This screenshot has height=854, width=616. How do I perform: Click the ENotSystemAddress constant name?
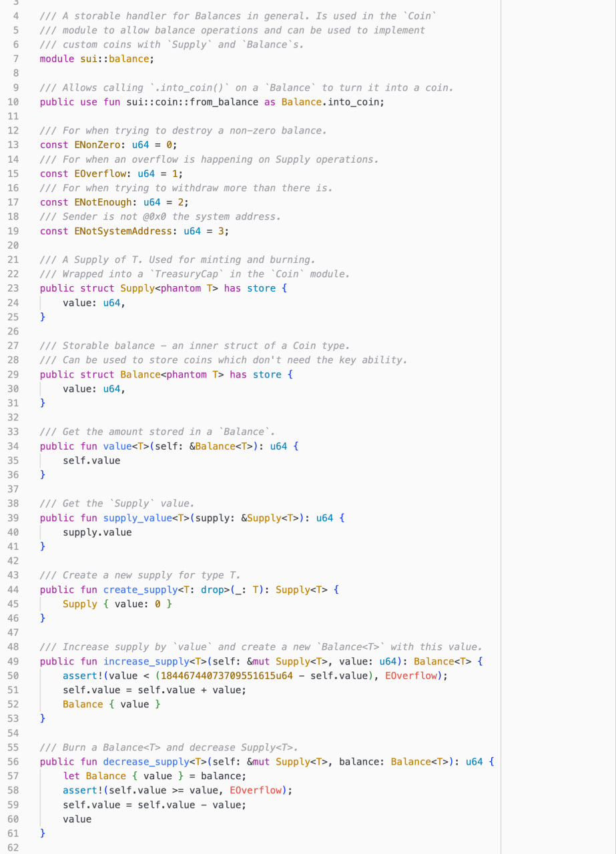(123, 231)
